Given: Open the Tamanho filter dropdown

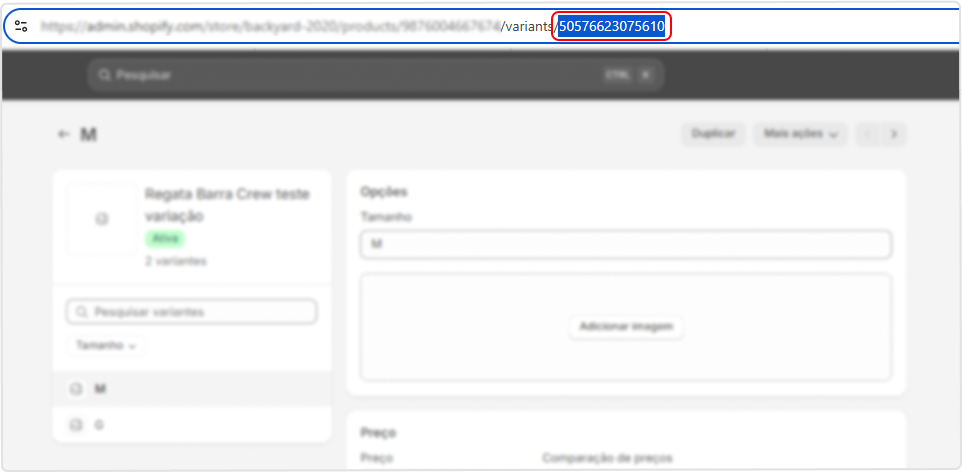Looking at the screenshot, I should [x=106, y=346].
